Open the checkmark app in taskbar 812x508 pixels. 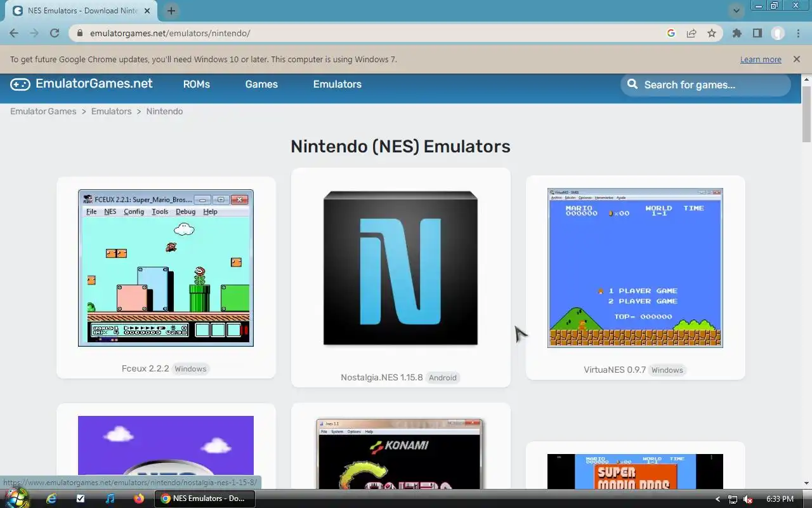[81, 498]
